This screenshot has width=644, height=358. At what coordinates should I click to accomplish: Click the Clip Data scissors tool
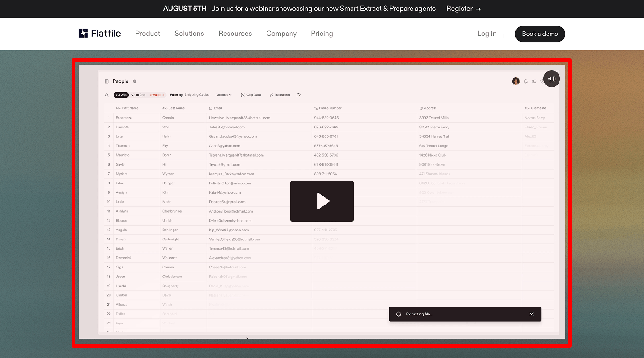pos(250,95)
